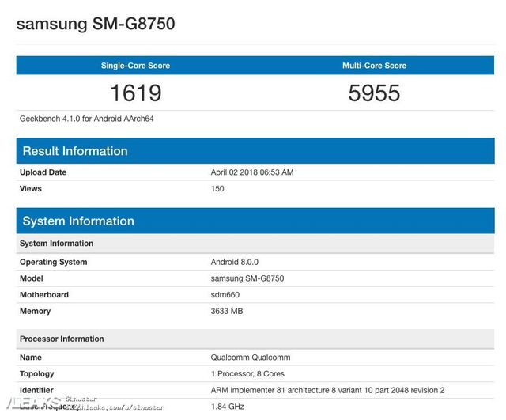506x420 pixels.
Task: Click the 1 Processor, 8 Cores topology value
Action: (x=247, y=374)
